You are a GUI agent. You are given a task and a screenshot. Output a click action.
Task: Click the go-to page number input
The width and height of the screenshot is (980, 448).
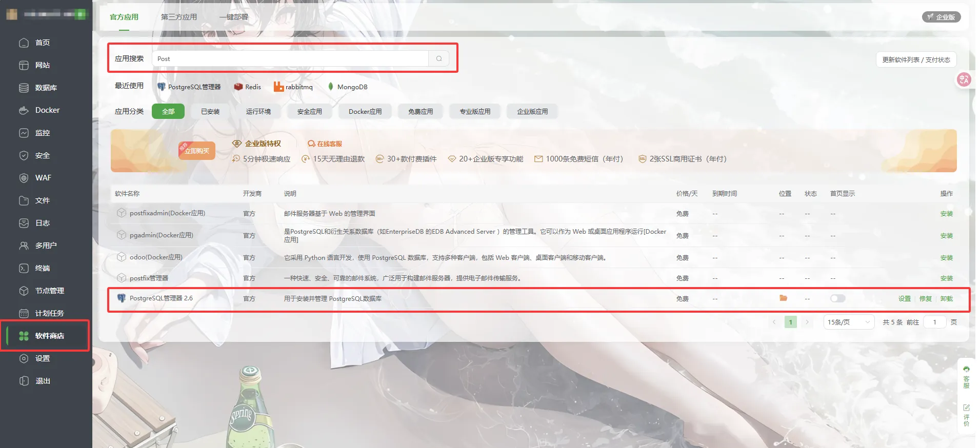click(x=934, y=322)
